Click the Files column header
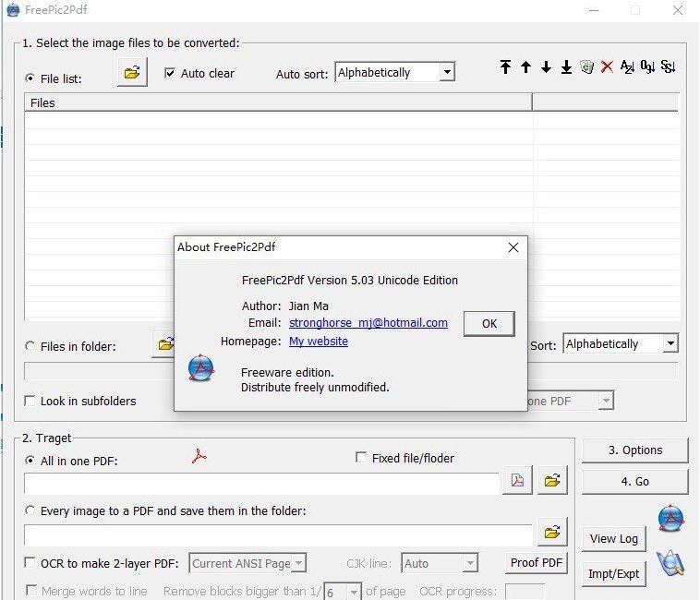 tap(278, 102)
